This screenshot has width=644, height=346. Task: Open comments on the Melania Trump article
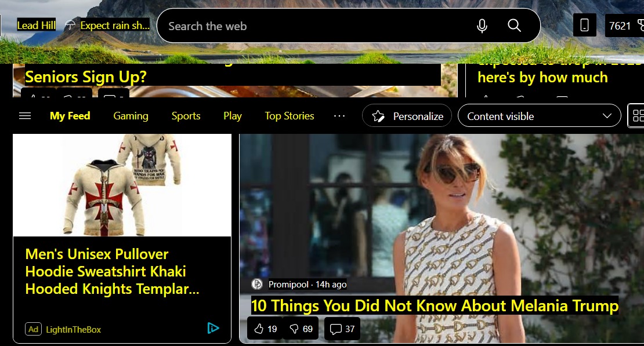tap(342, 329)
